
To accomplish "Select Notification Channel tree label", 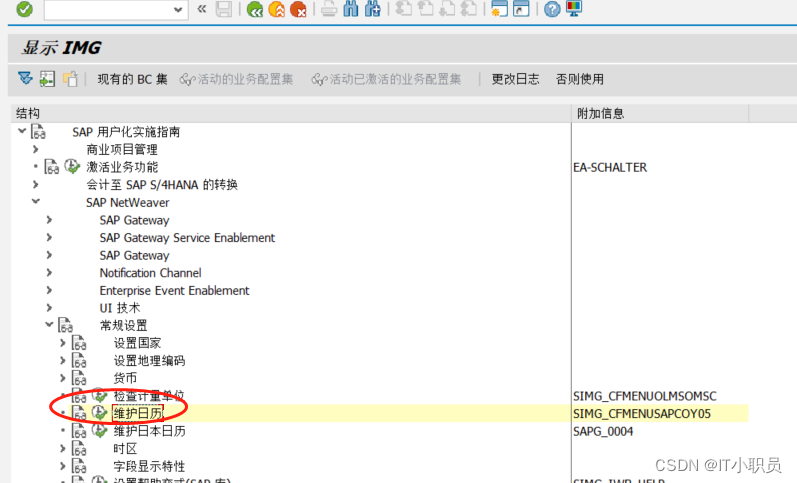I will coord(150,273).
